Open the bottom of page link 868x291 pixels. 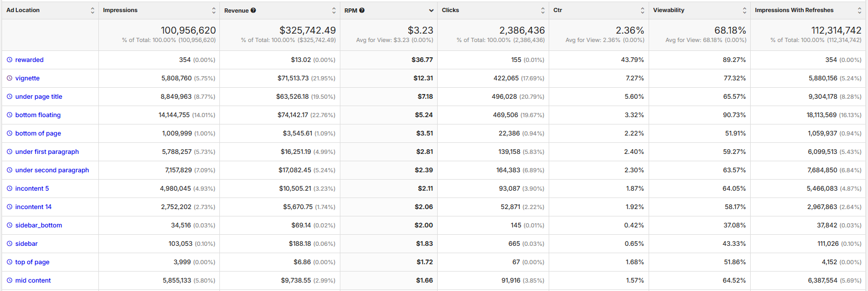[x=38, y=133]
